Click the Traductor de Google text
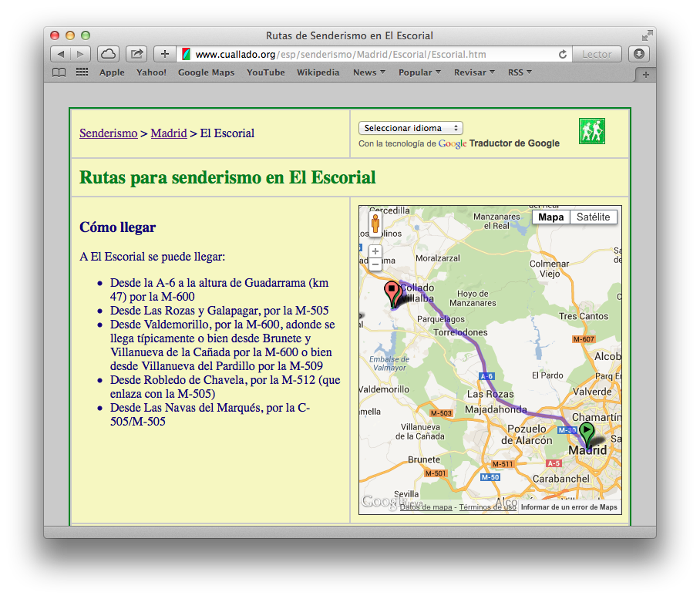This screenshot has width=700, height=599. pos(514,143)
